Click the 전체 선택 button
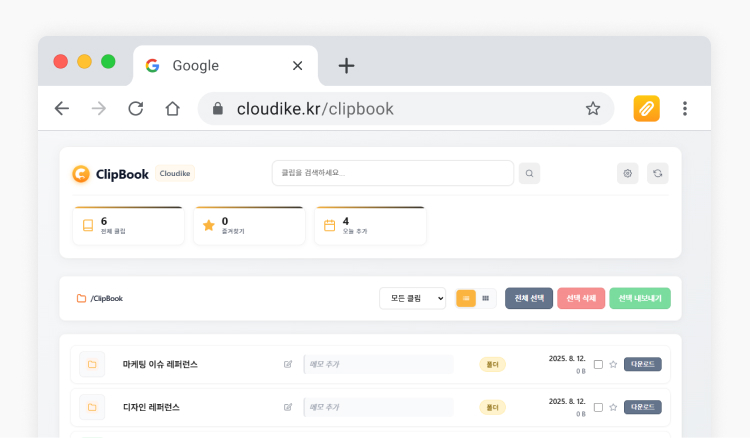This screenshot has height=438, width=750. click(x=529, y=298)
